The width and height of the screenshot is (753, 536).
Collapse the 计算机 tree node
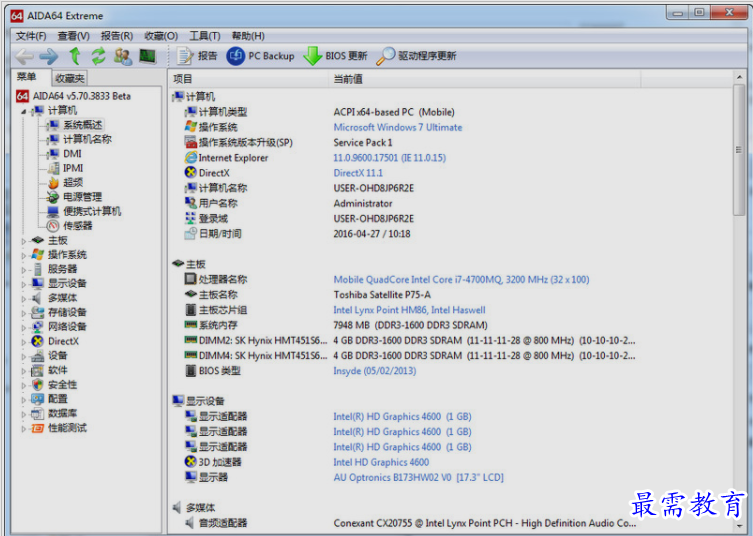click(24, 111)
